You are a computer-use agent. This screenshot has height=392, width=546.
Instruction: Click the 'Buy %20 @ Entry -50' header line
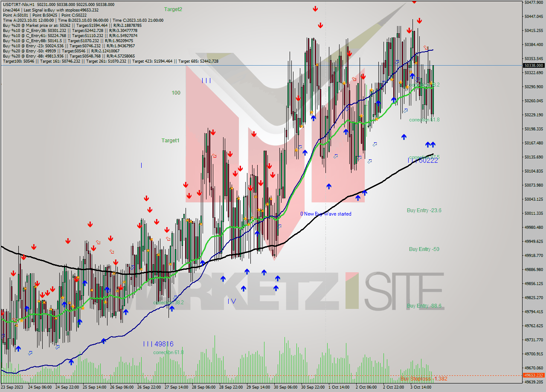click(x=61, y=51)
